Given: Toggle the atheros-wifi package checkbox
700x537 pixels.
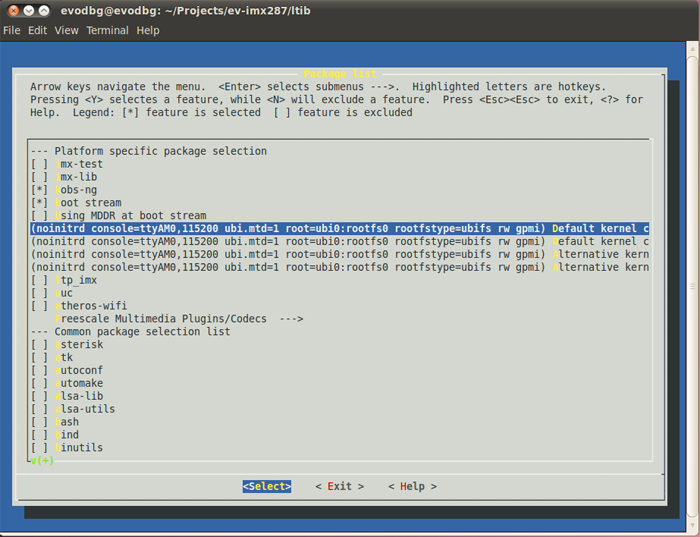Looking at the screenshot, I should 40,306.
